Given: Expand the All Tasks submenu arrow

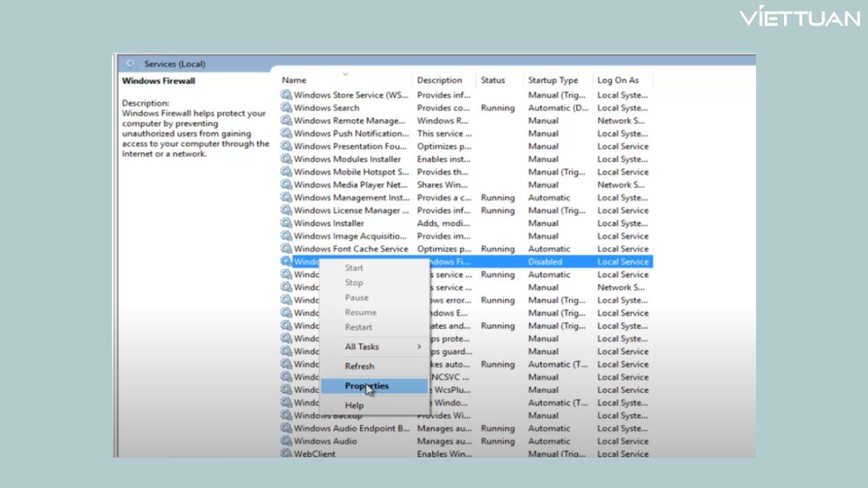Looking at the screenshot, I should 418,346.
